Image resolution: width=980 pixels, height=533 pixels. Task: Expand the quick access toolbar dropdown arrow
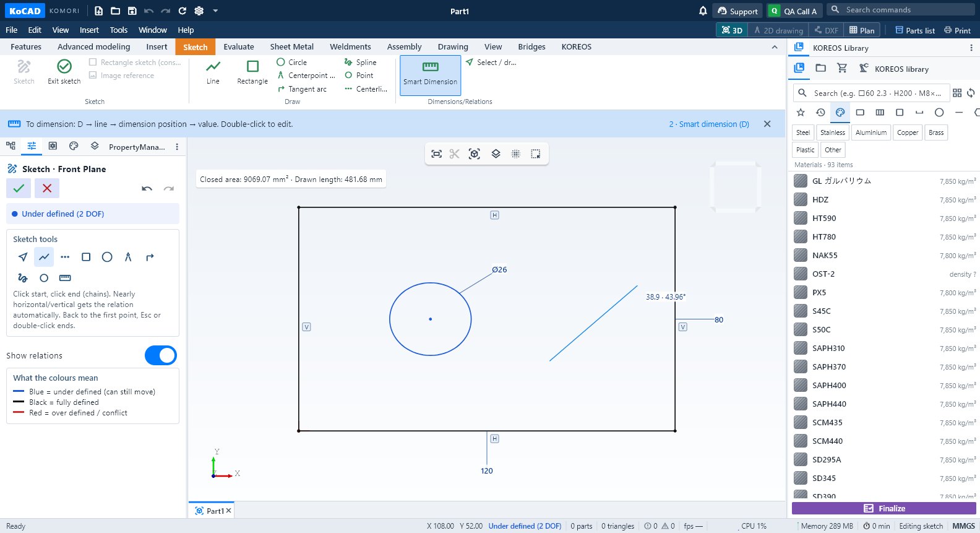(215, 11)
